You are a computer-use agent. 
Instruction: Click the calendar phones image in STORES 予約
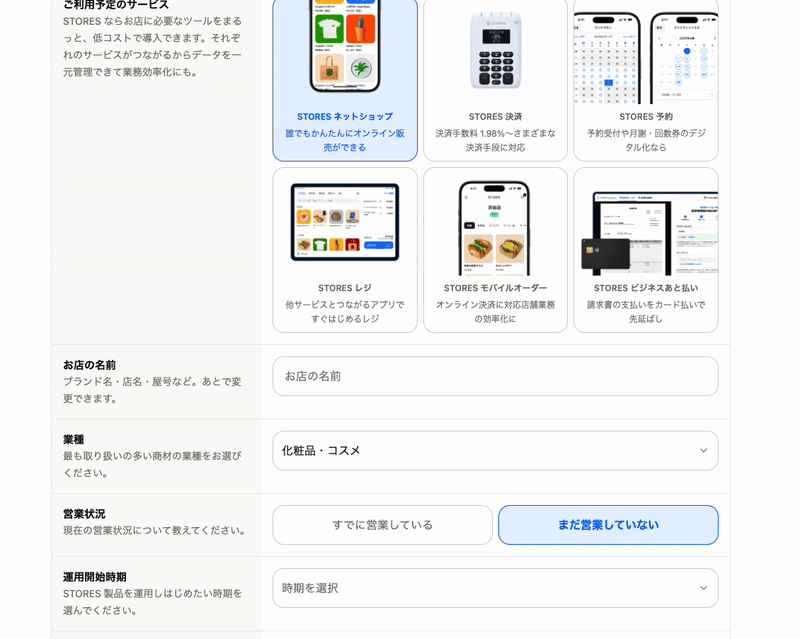coord(646,56)
